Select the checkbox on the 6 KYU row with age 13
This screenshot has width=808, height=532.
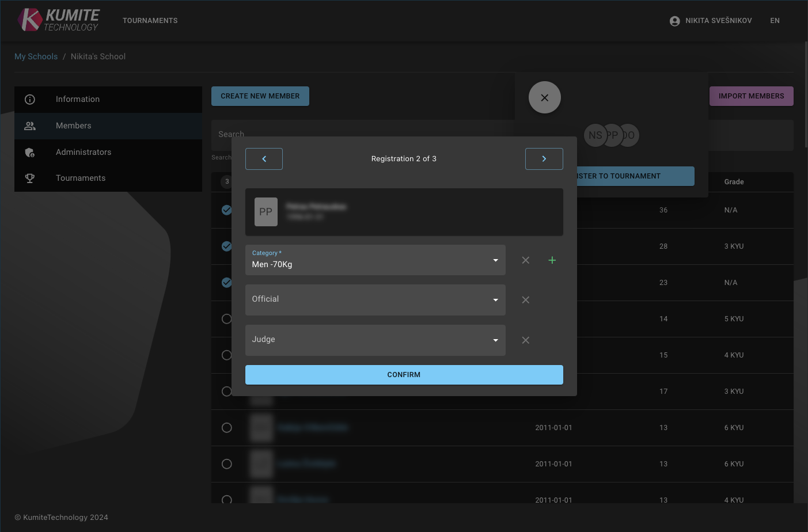pos(227,428)
